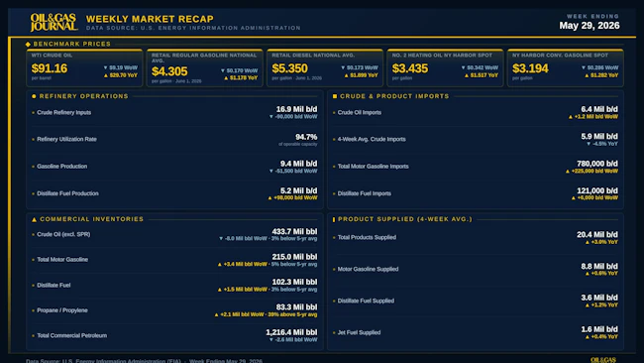This screenshot has width=644, height=363.
Task: Click the '1,216.4 Mil bbl' total petroleum value
Action: 291,332
